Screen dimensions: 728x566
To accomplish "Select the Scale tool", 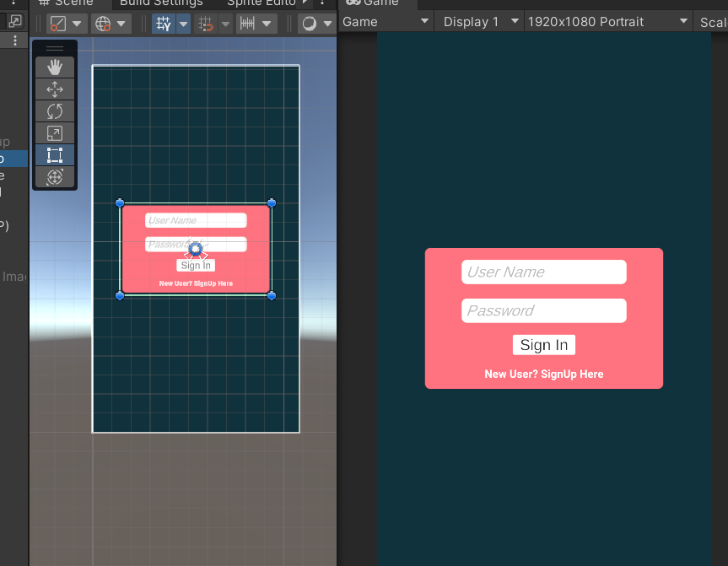I will point(55,133).
